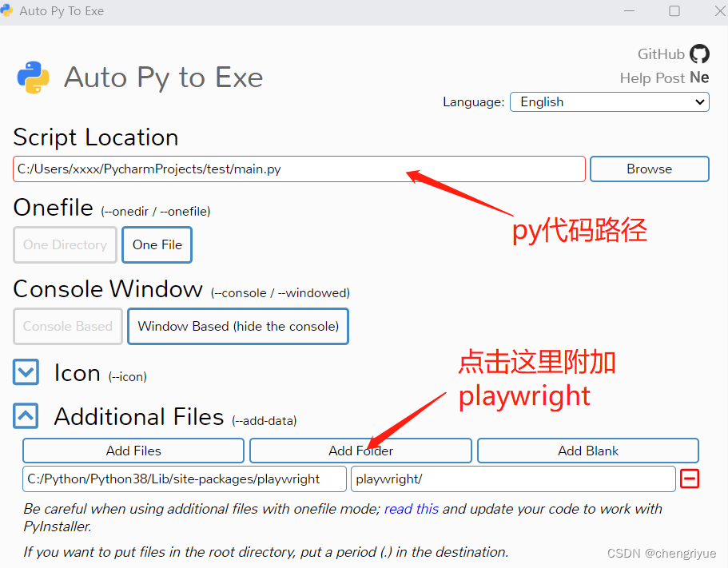Click the 'playwright/' destination field
The image size is (728, 568).
(x=513, y=479)
